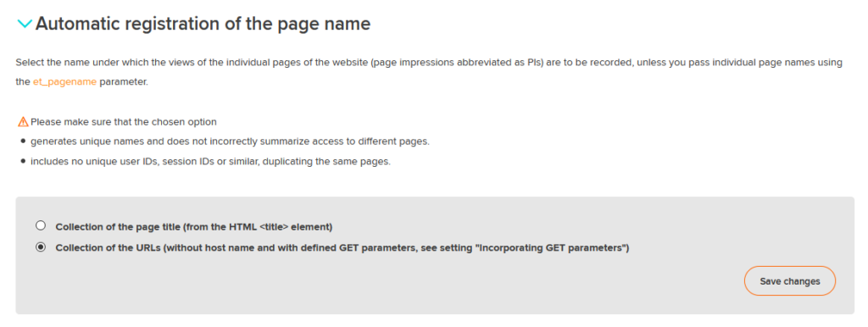Save changes with the orange outlined button
Screen dimensions: 868x327
pyautogui.click(x=789, y=281)
